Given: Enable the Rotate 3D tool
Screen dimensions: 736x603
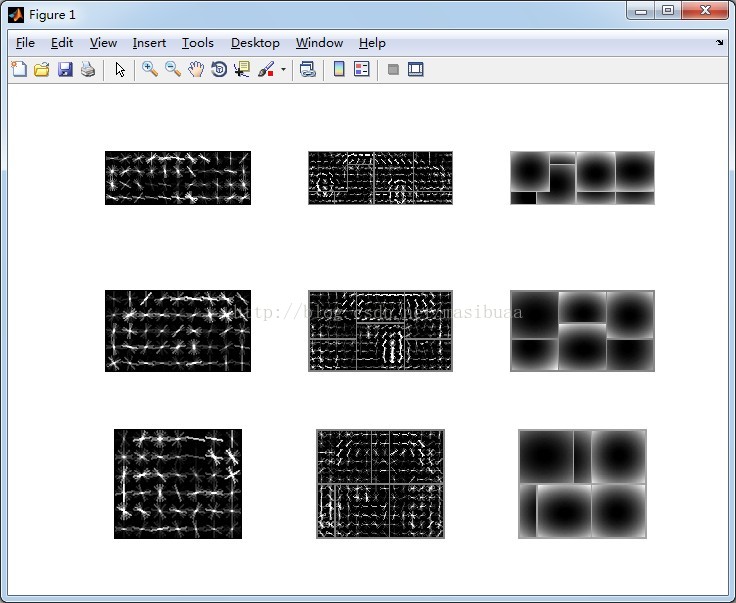Looking at the screenshot, I should coord(219,69).
